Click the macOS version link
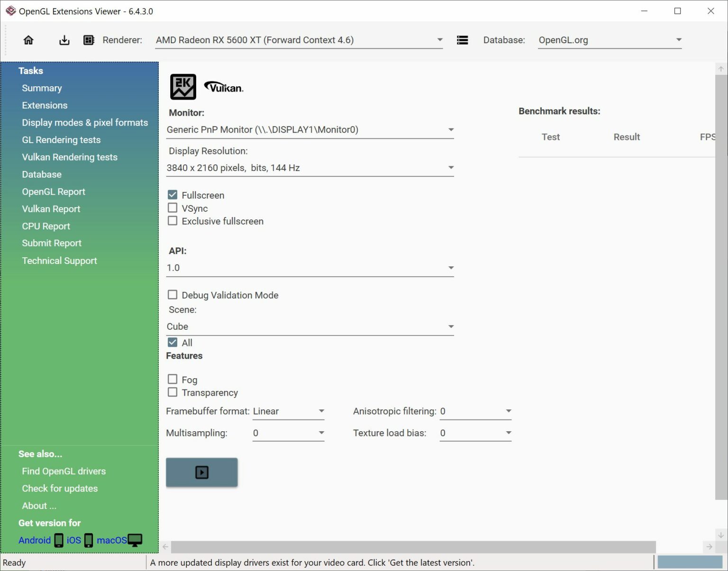The width and height of the screenshot is (728, 571). 112,540
